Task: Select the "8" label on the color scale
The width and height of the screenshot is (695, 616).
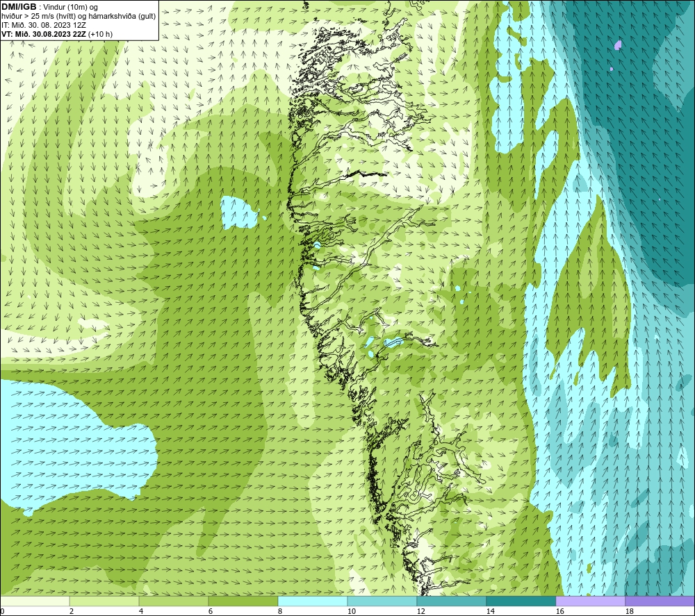Action: 280,612
